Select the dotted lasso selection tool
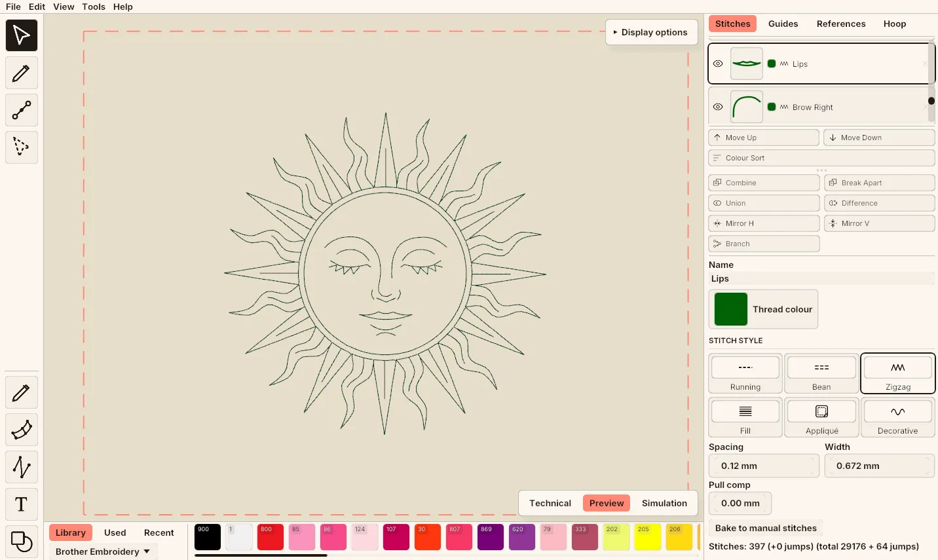Screen dimensions: 938x560 pyautogui.click(x=22, y=147)
